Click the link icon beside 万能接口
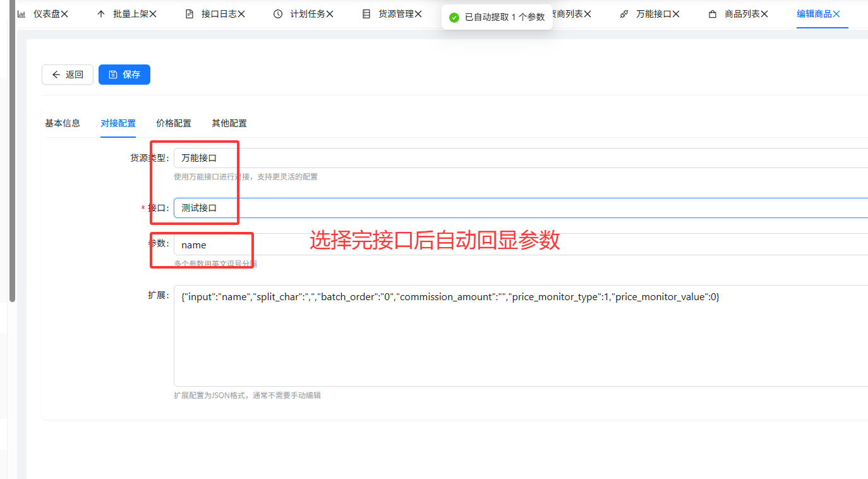Screen dimensions: 868x479 (624, 14)
